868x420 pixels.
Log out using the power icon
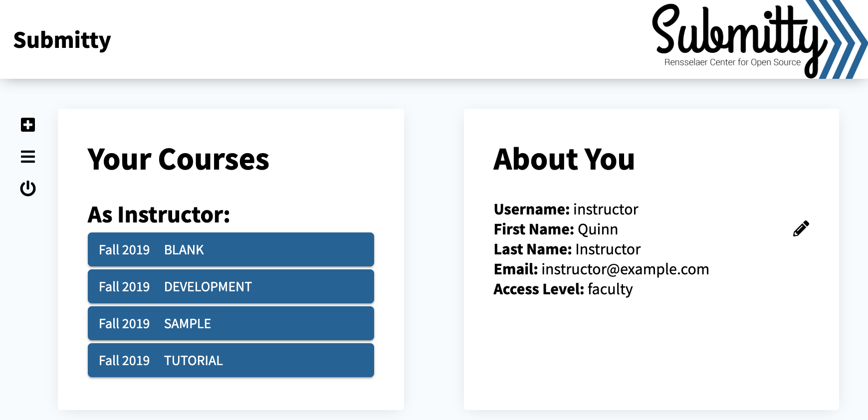click(28, 189)
